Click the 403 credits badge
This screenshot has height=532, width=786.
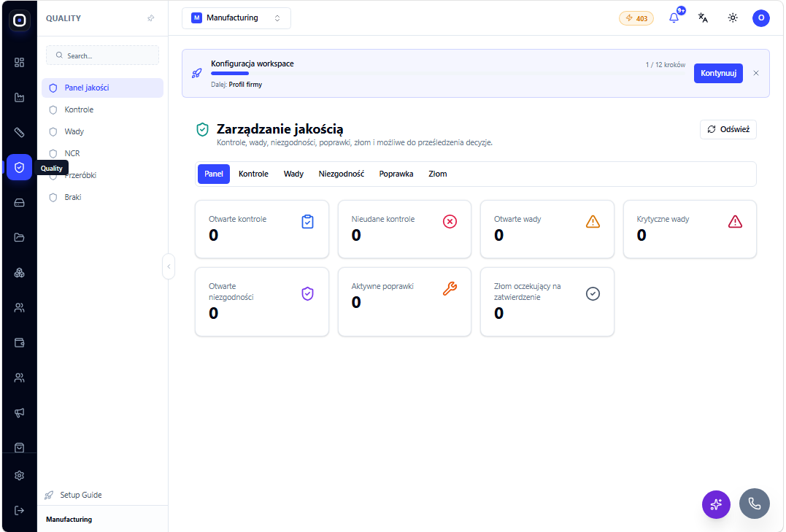pyautogui.click(x=636, y=18)
